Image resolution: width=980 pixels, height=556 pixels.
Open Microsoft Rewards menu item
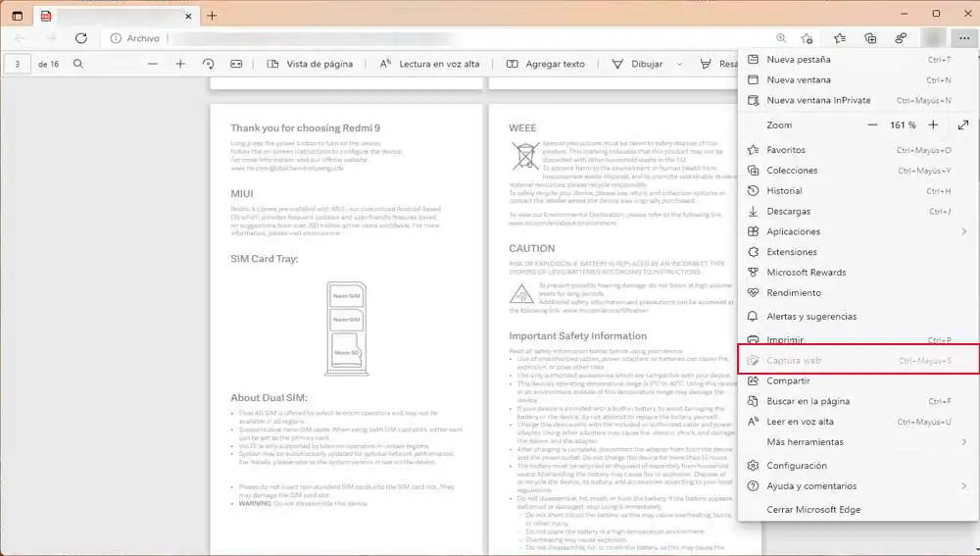coord(858,273)
